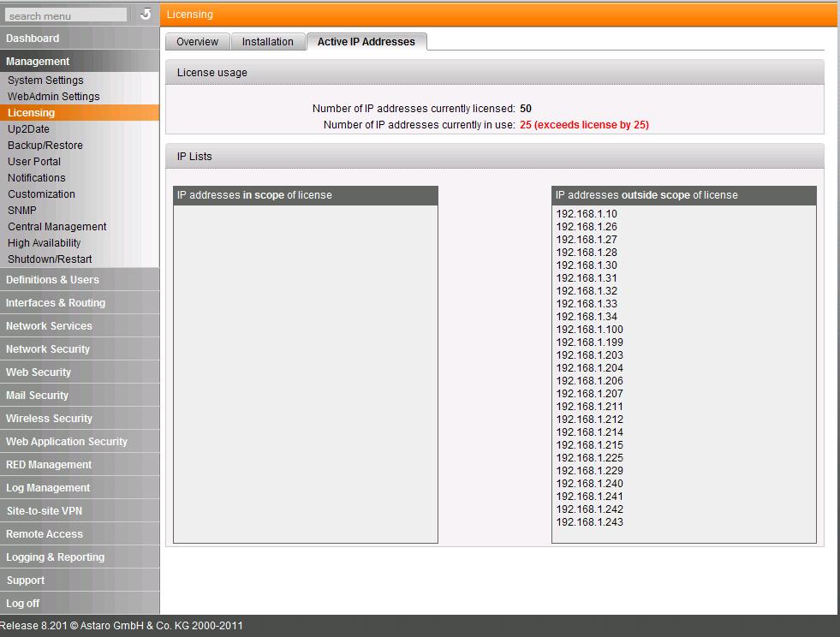This screenshot has width=840, height=637.
Task: Switch to the Overview tab
Action: 197,42
